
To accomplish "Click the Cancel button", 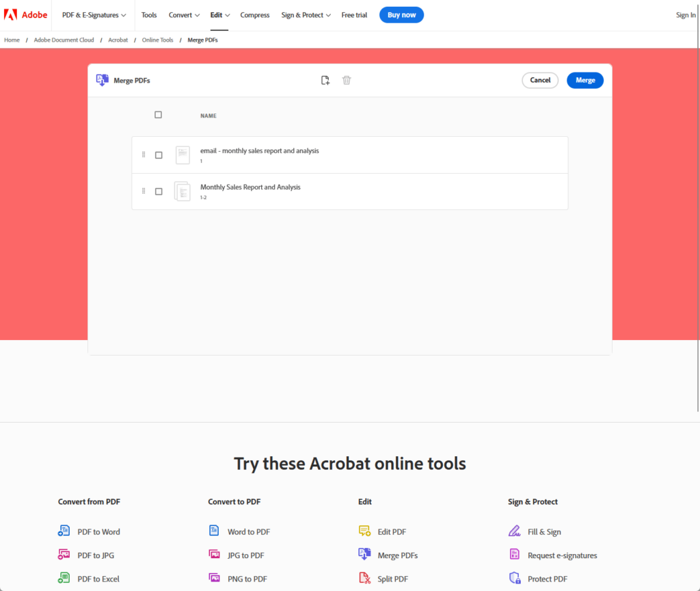I will [540, 81].
